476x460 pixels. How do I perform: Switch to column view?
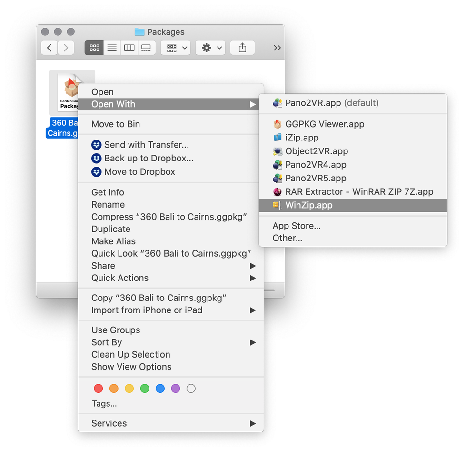129,48
